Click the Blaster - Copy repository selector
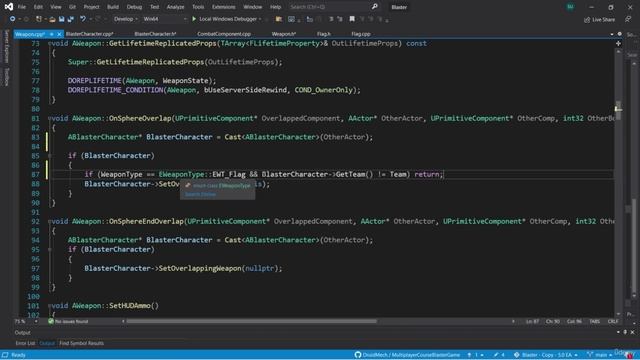The image size is (640, 360). click(x=546, y=355)
